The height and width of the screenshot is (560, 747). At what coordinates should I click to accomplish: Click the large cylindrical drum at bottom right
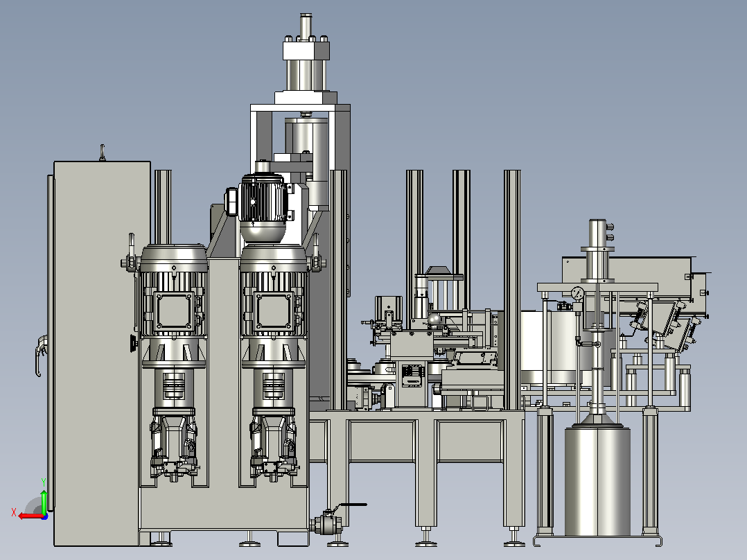597,482
